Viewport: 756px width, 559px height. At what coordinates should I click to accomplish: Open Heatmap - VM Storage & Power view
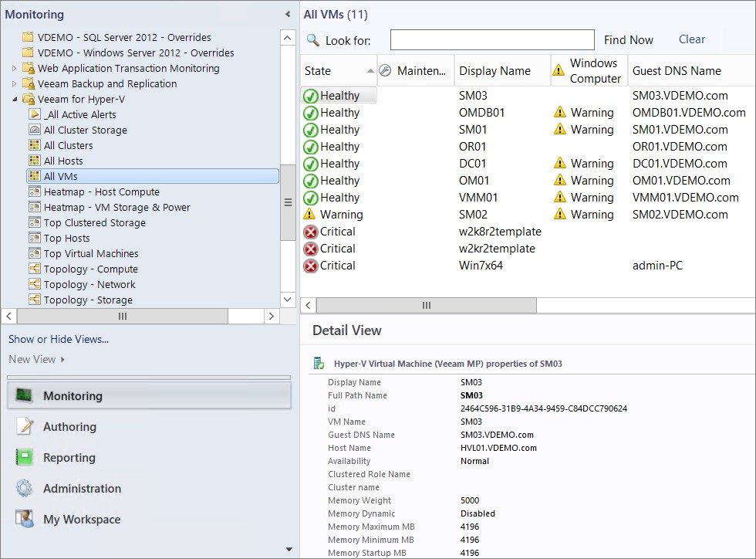(x=116, y=207)
